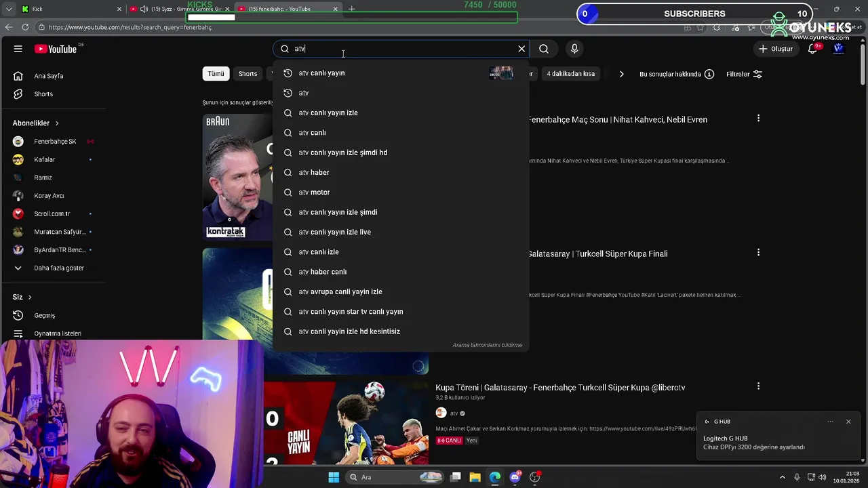
Task: Open G HUB notification options ellipsis
Action: coord(830,422)
